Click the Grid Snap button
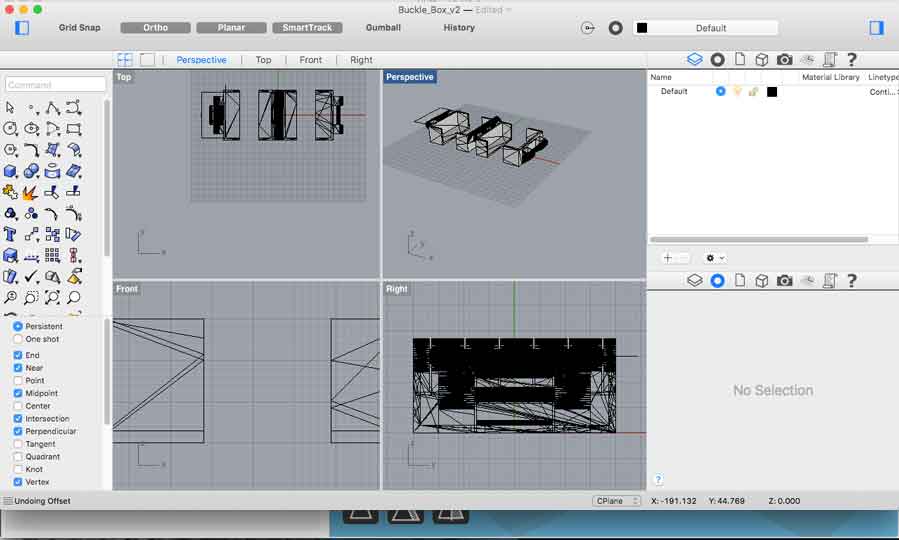Screen dimensions: 899x540 coord(79,28)
